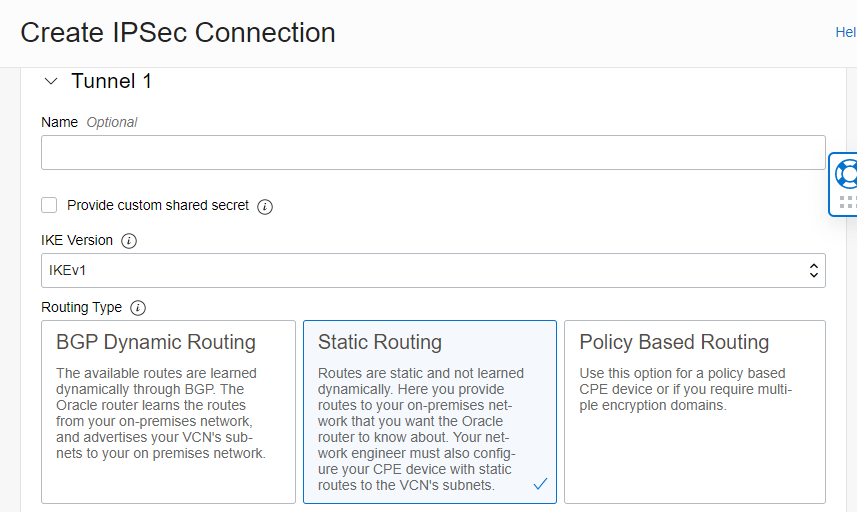857x512 pixels.
Task: Click the IKEv1 dropdown arrows icon
Action: pos(813,270)
